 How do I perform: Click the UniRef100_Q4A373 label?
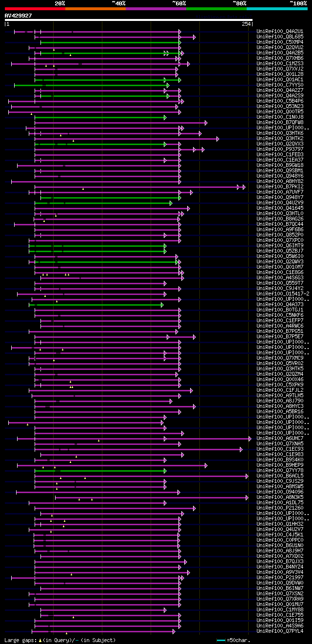pos(280,304)
